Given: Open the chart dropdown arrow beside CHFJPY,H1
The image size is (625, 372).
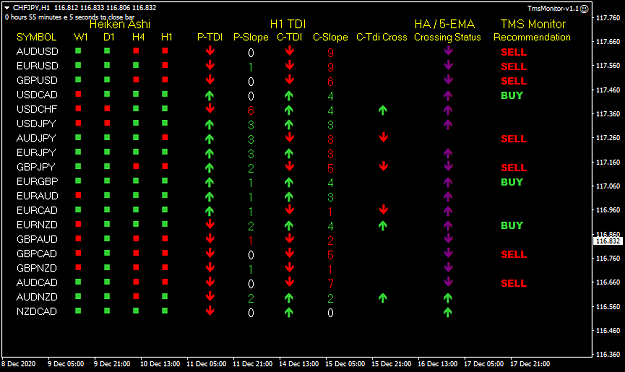Looking at the screenshot, I should point(7,8).
